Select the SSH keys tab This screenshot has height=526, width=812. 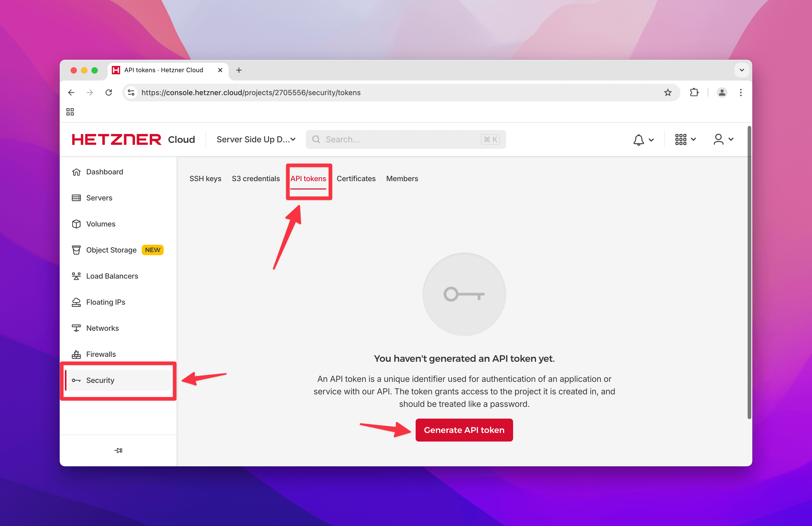click(205, 178)
